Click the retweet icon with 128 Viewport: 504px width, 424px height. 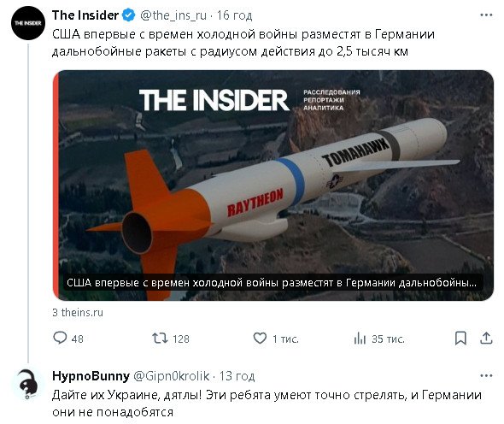tap(160, 339)
